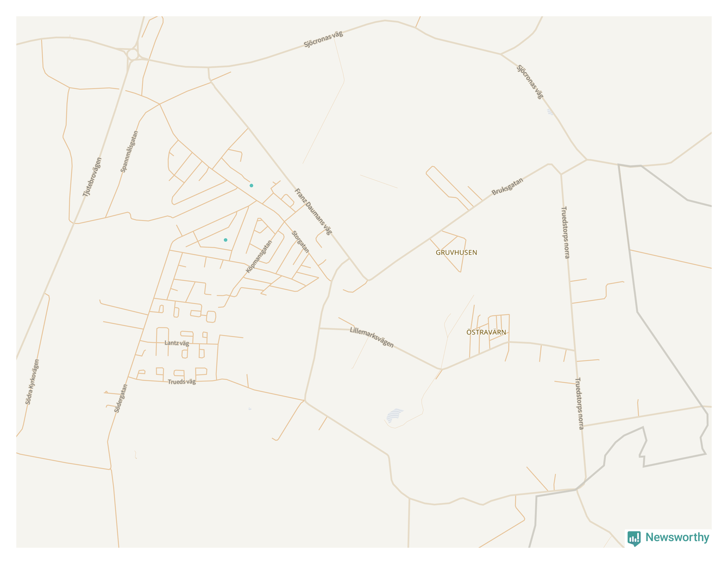
Task: Click the ÖSTRAVÄRN area label
Action: click(486, 332)
